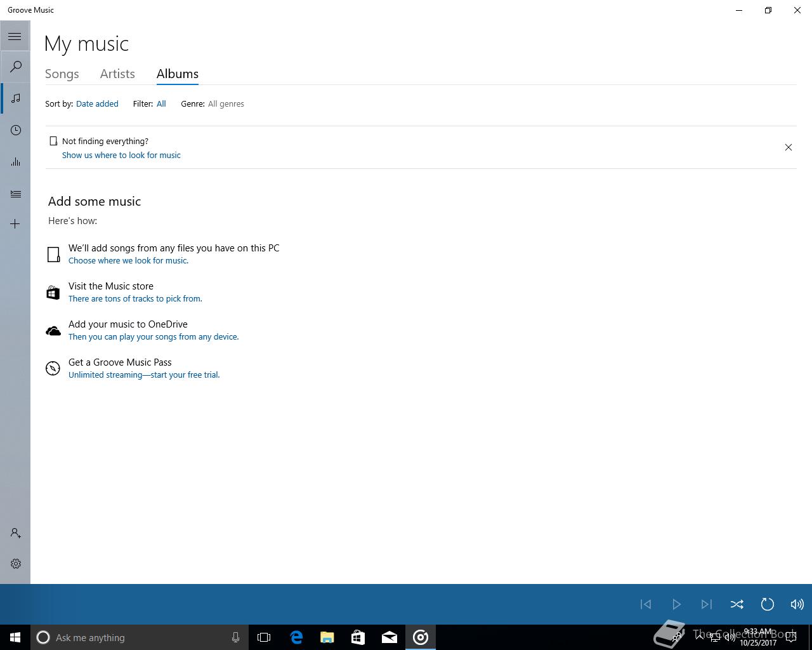Dismiss the Not finding everything banner

[x=789, y=147]
